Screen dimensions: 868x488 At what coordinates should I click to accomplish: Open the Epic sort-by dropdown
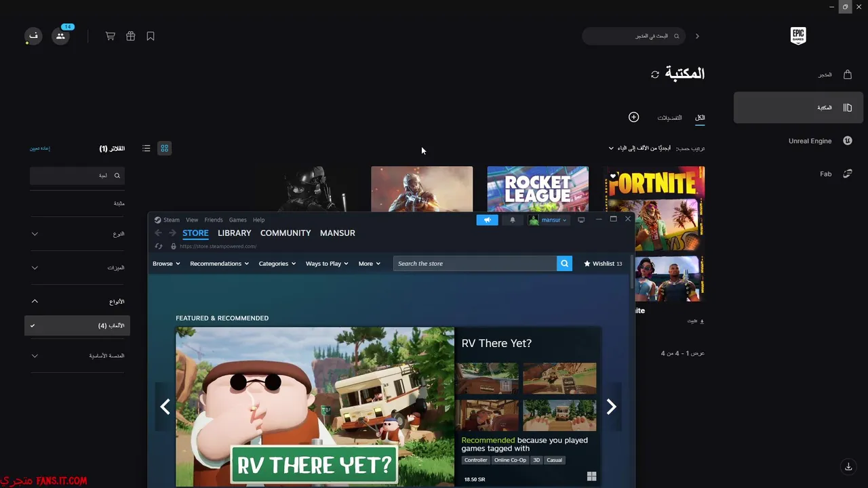click(641, 148)
